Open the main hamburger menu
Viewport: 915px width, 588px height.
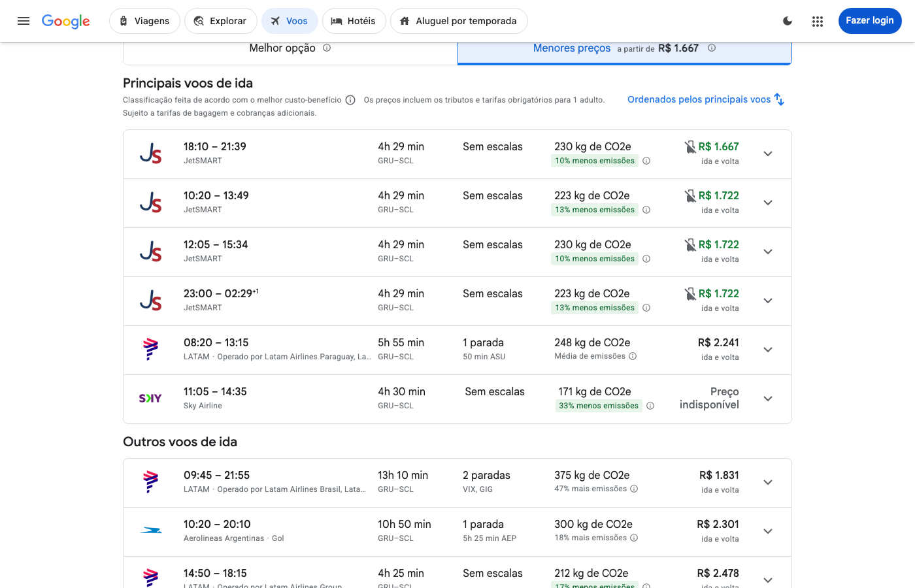tap(24, 21)
